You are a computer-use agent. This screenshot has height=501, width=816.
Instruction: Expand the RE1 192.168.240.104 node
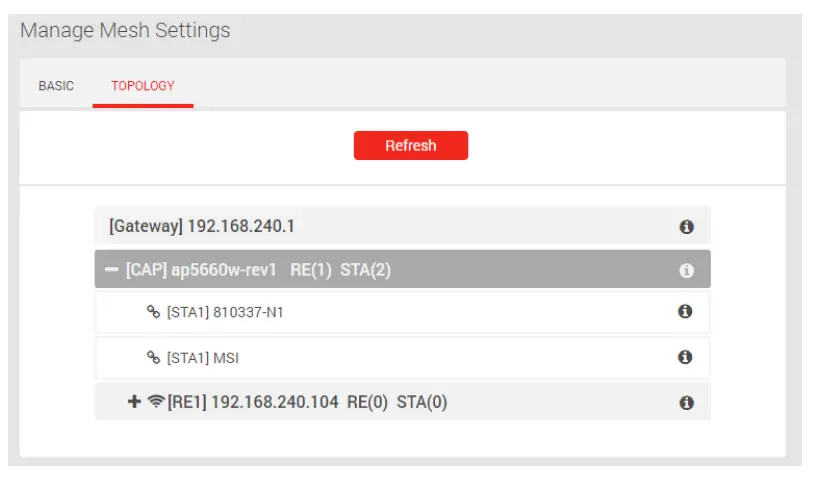(x=134, y=402)
